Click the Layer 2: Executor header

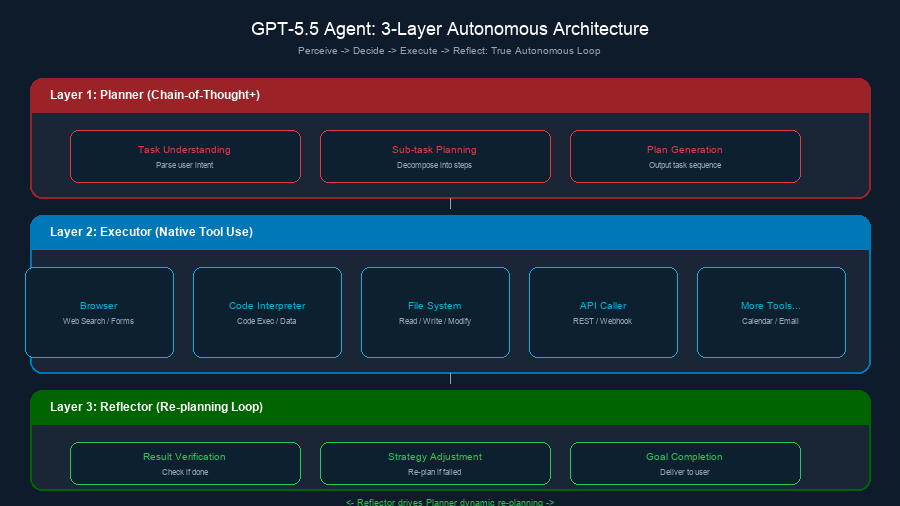pos(451,232)
